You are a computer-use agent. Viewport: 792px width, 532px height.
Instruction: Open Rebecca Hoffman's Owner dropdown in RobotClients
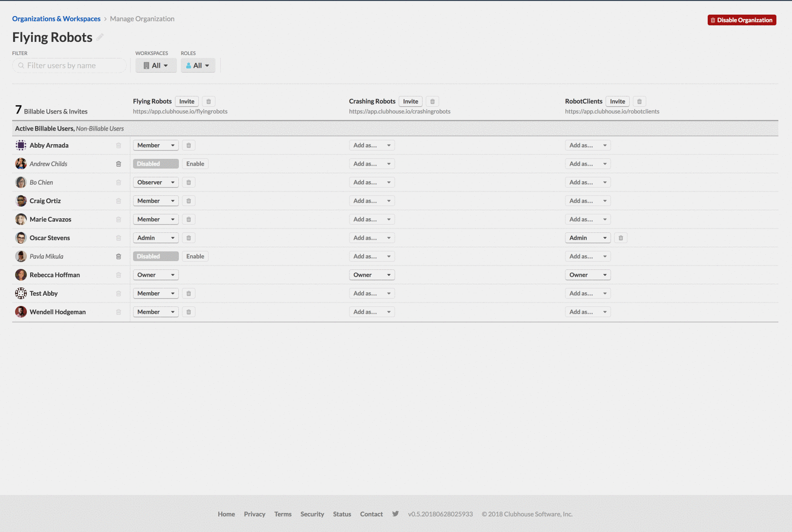[x=588, y=275]
